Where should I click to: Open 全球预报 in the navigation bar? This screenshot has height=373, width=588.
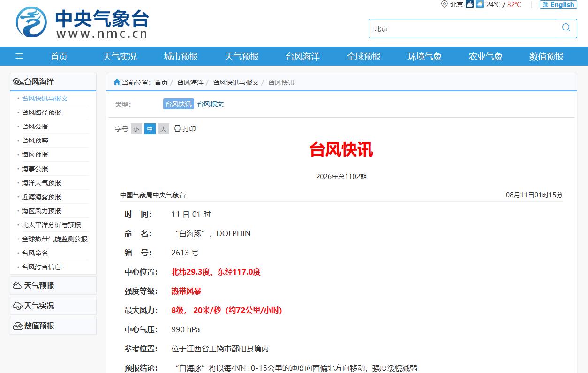pos(364,56)
